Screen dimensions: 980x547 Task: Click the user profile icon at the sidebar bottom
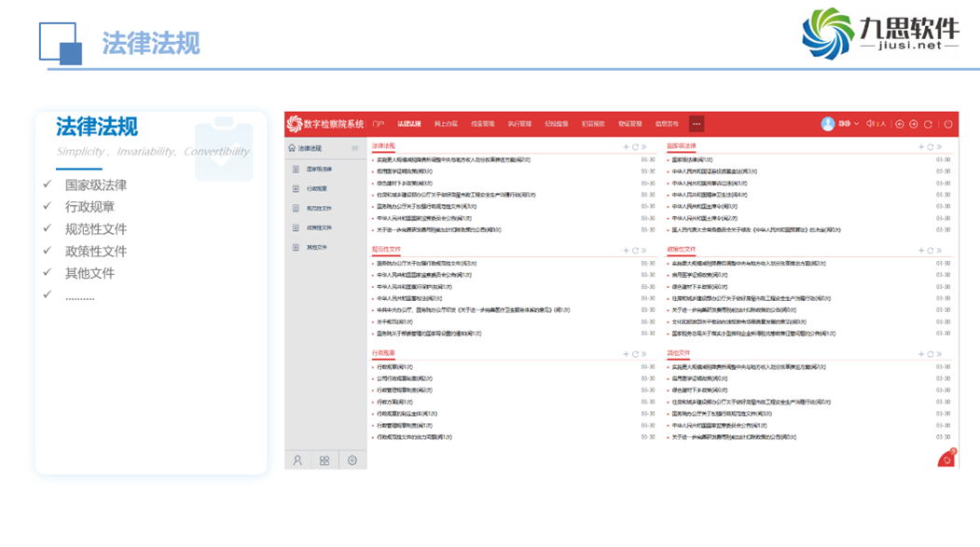click(297, 460)
